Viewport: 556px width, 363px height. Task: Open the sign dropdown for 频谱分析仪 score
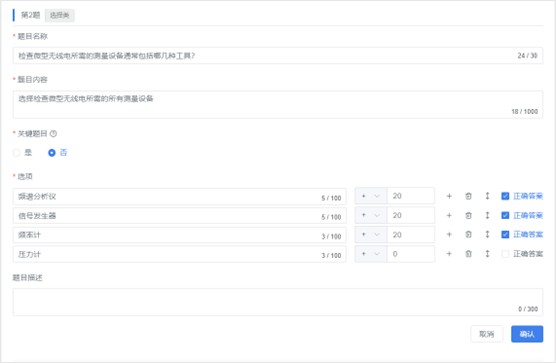coord(371,196)
